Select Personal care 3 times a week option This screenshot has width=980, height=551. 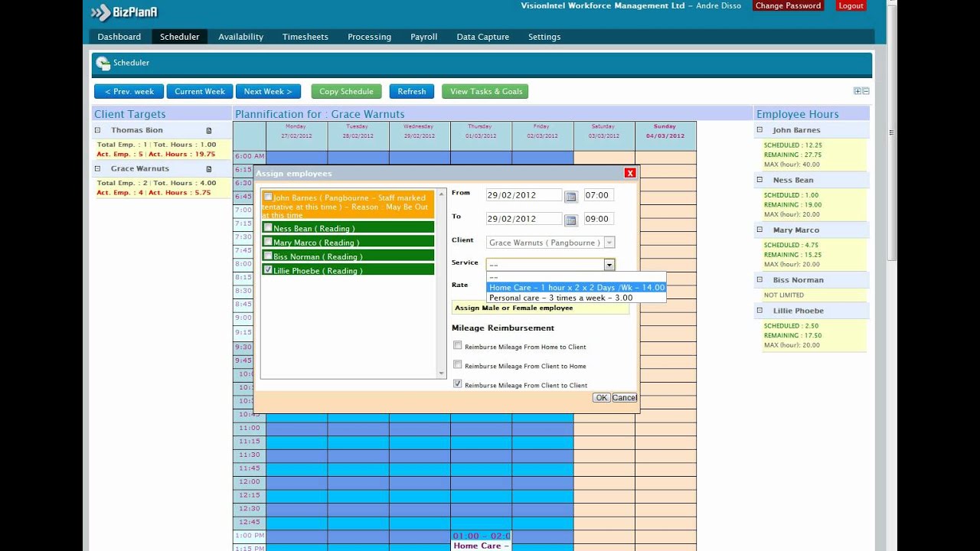pyautogui.click(x=577, y=298)
